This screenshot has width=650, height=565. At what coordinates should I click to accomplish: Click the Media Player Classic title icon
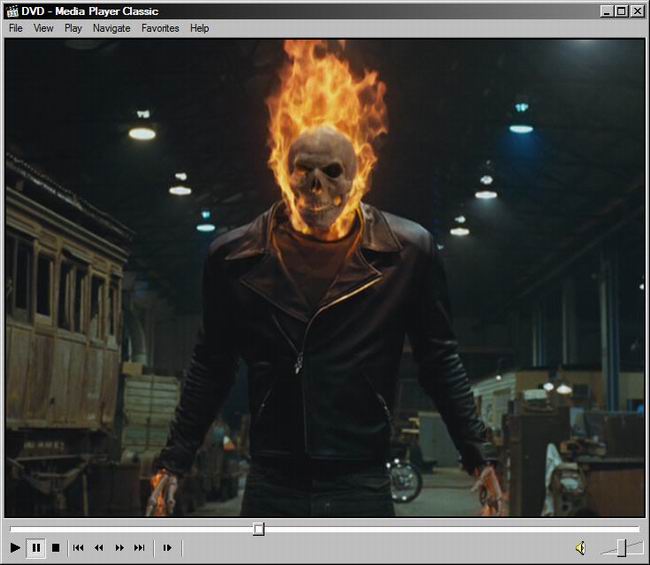pos(13,11)
